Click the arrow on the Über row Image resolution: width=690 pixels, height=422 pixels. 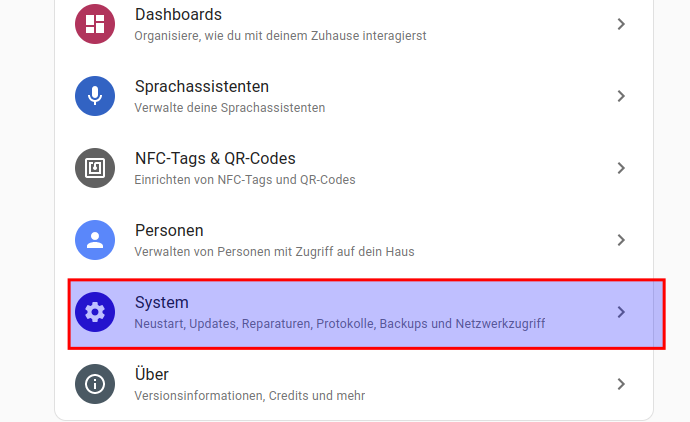coord(621,384)
